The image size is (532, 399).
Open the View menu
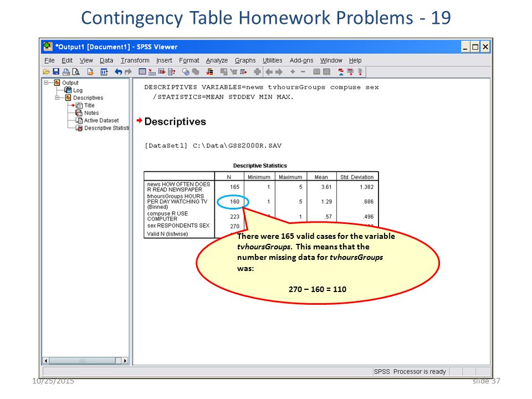tap(86, 60)
